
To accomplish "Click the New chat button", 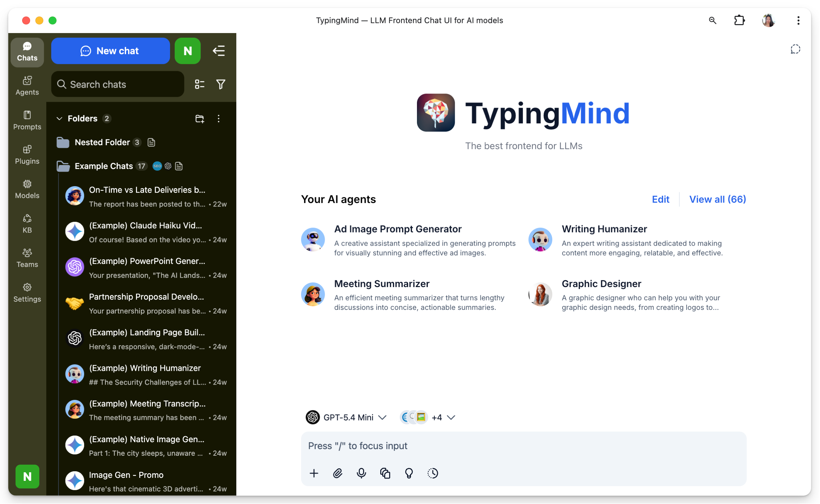I will pyautogui.click(x=111, y=51).
